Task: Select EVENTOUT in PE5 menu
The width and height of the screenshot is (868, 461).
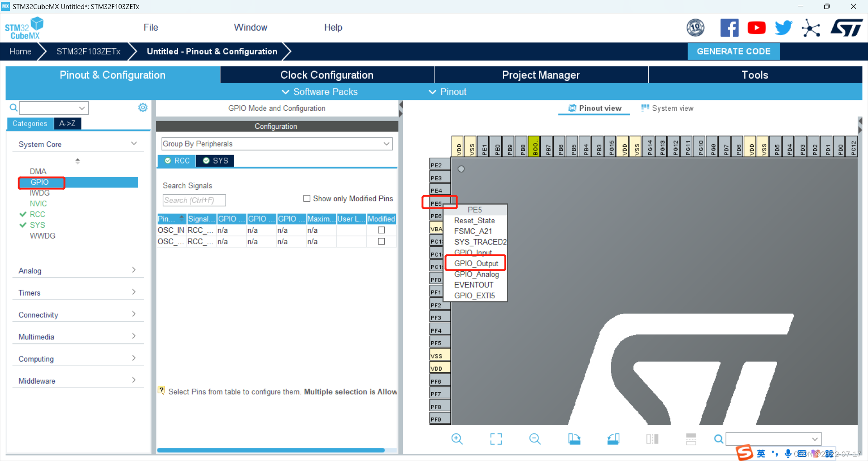Action: [473, 285]
